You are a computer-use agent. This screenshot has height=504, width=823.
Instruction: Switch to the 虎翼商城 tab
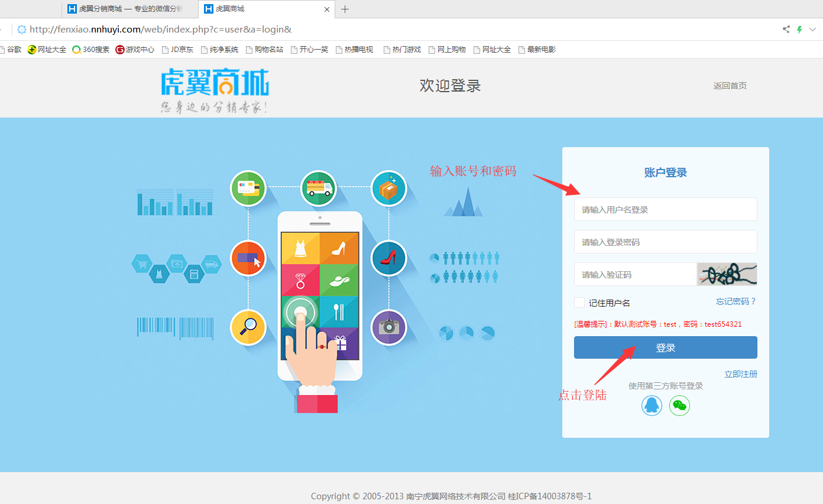pyautogui.click(x=267, y=9)
